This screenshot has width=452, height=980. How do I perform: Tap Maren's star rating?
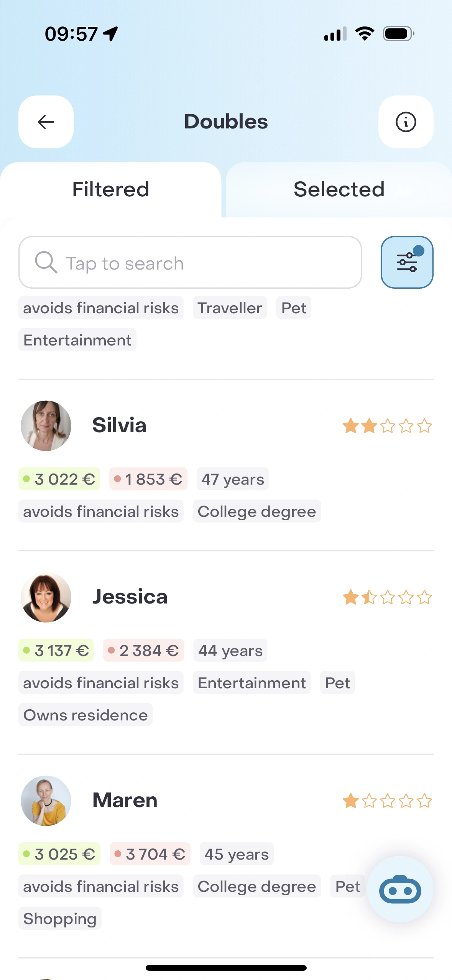click(387, 801)
